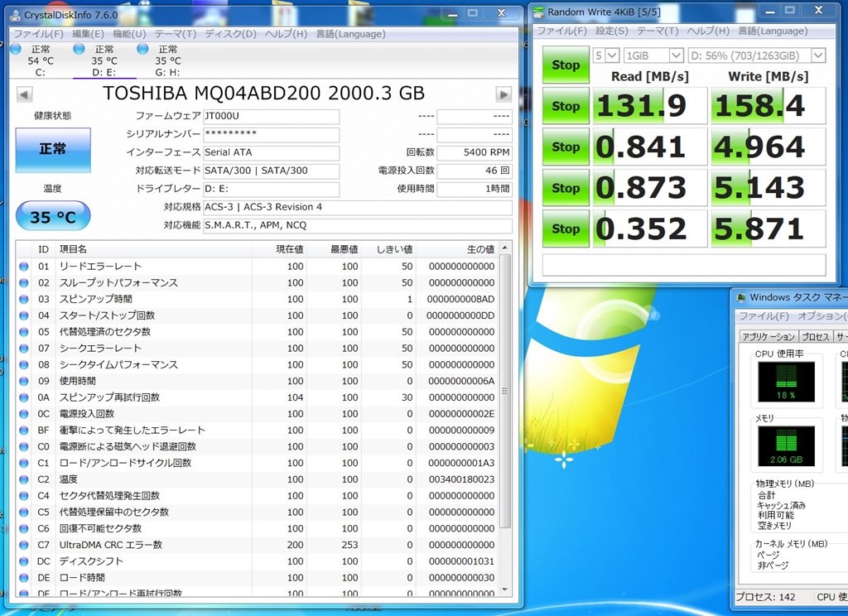Click status dot for attribute BF row
This screenshot has width=848, height=616.
click(24, 430)
